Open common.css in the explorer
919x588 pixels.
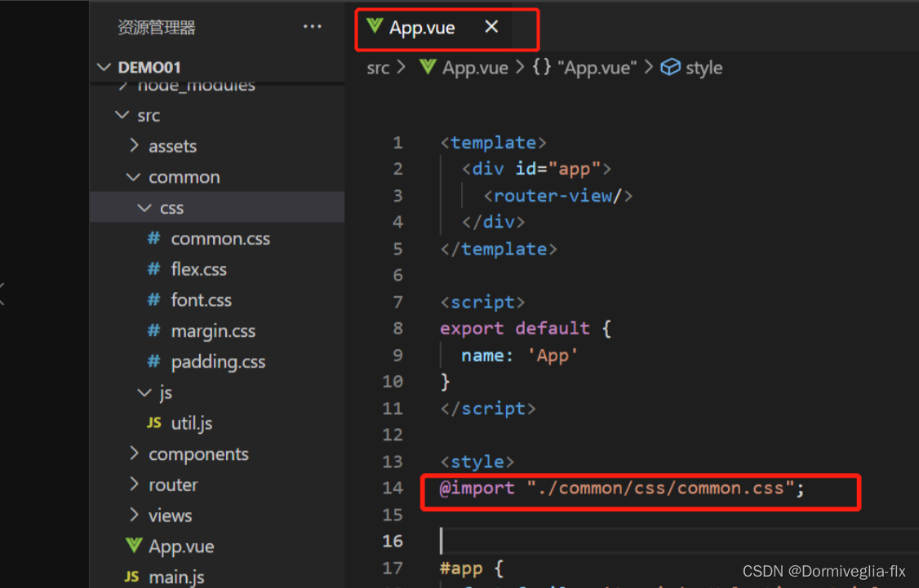point(217,238)
